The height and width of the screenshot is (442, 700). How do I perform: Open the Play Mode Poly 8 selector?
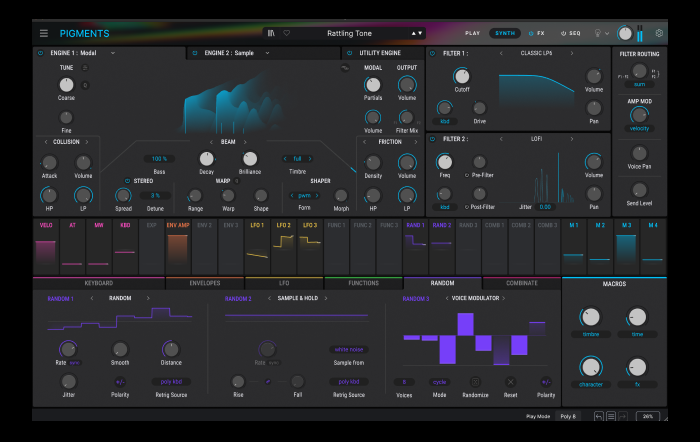568,416
